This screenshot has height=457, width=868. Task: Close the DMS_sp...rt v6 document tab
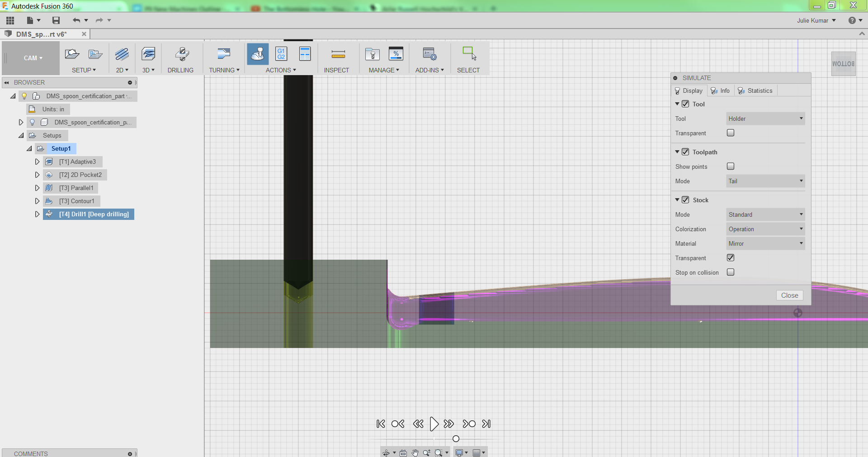(x=84, y=34)
